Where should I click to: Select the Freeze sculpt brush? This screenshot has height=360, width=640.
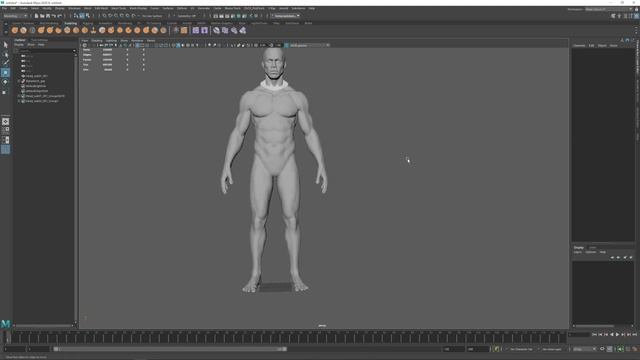pos(163,30)
